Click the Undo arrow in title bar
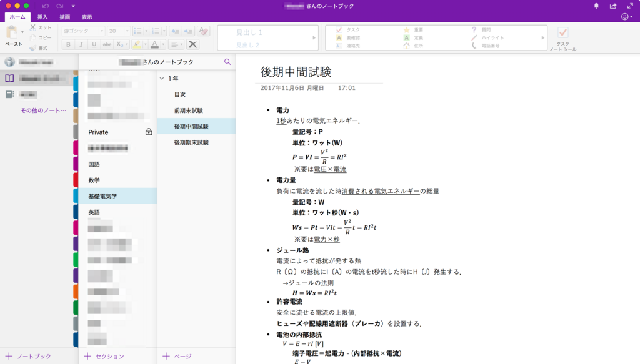 (45, 6)
